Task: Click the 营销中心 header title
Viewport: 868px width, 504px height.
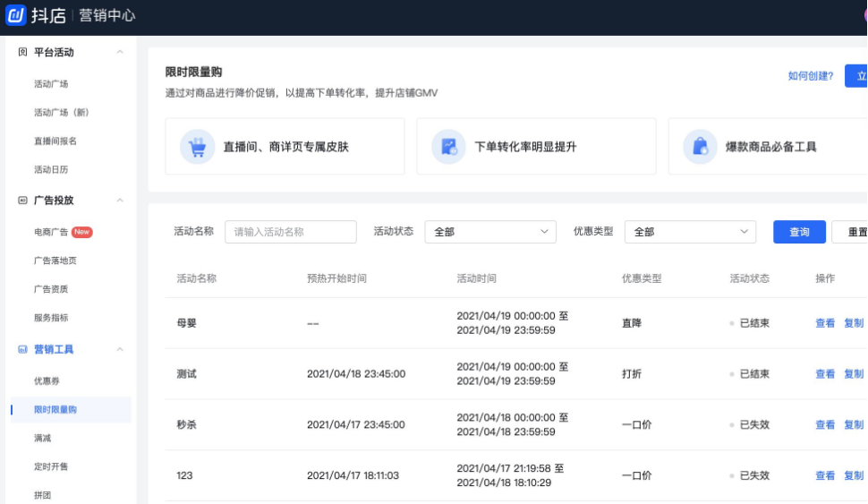Action: (x=106, y=15)
